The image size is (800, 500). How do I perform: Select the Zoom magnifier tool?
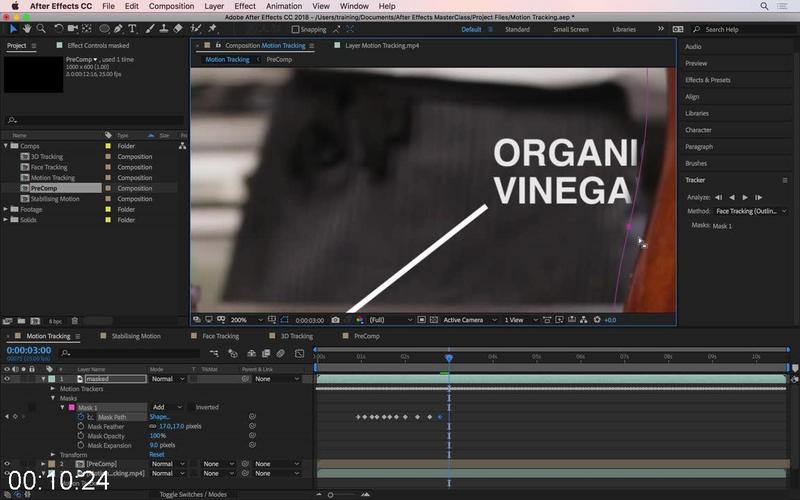41,29
